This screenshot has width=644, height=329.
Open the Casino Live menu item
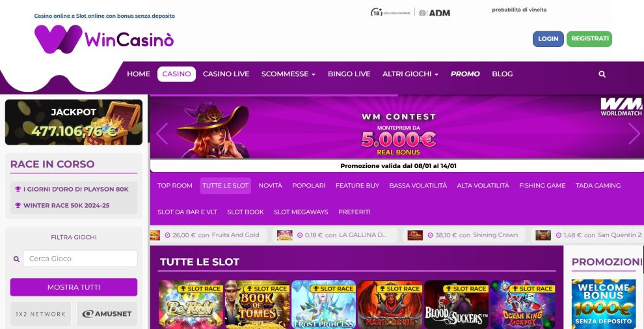tap(226, 74)
